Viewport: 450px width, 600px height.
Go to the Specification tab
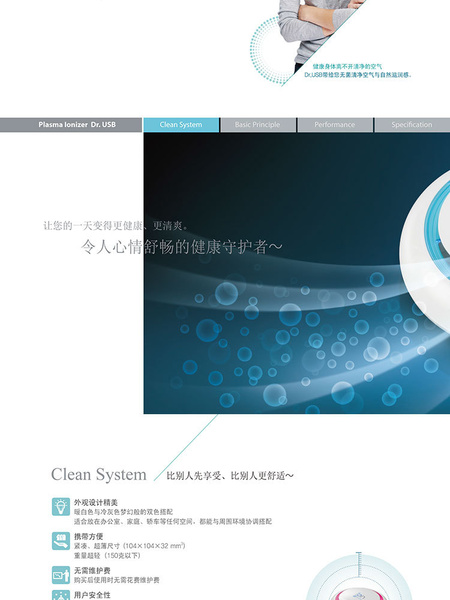(412, 125)
